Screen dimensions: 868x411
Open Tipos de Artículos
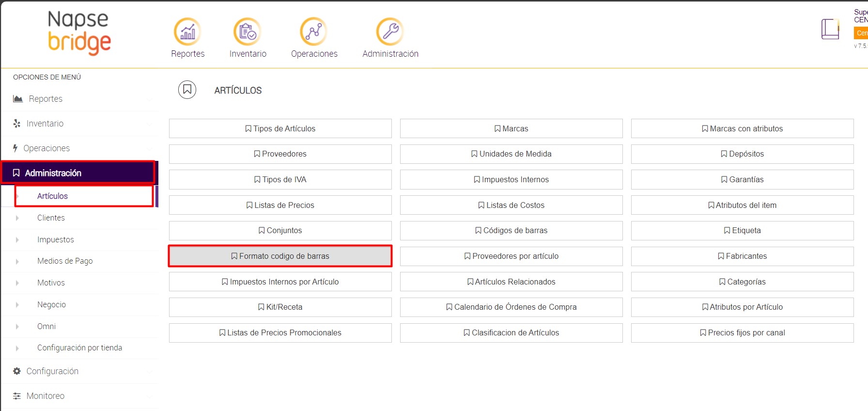(280, 128)
